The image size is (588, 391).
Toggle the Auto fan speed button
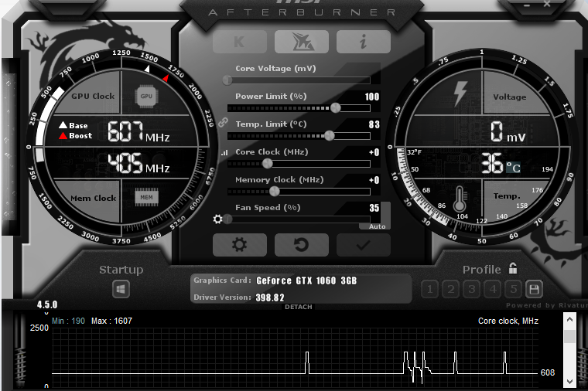click(377, 226)
